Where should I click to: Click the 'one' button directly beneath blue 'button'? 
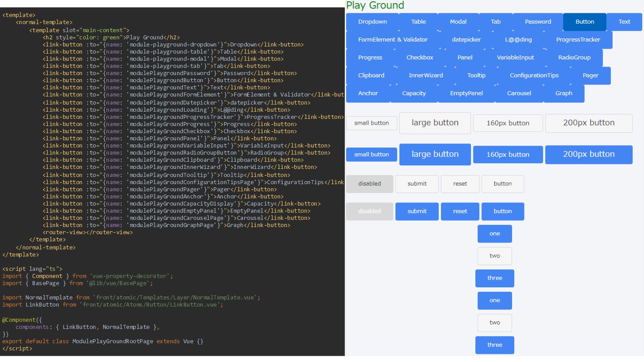pos(495,234)
